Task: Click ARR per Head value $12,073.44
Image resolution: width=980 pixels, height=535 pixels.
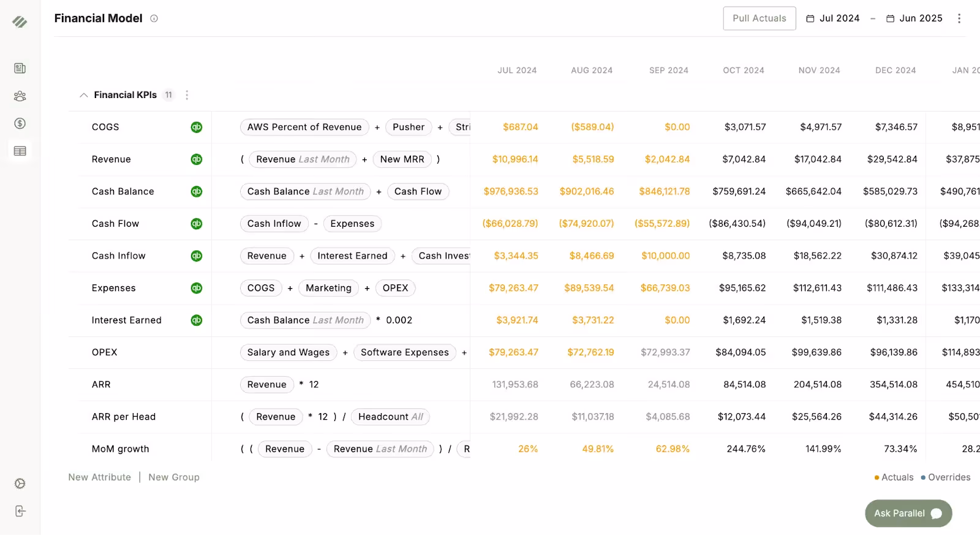Action: pos(742,417)
